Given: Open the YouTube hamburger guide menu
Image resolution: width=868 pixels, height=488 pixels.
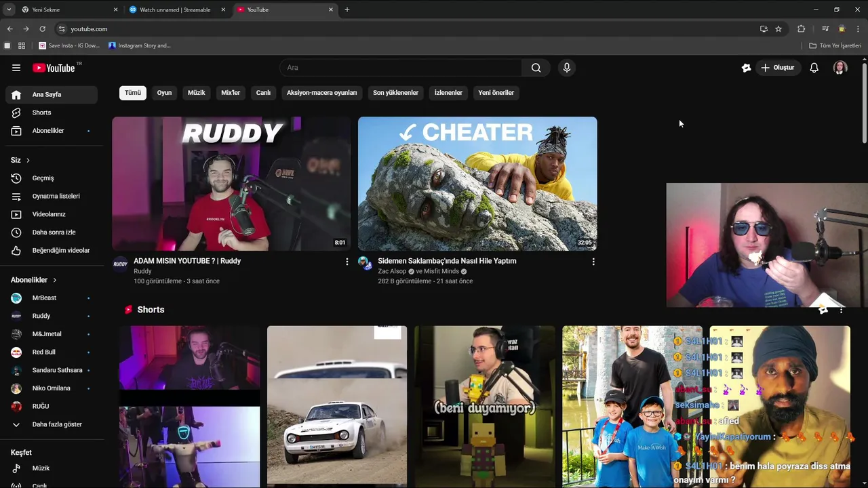Looking at the screenshot, I should coord(16,68).
